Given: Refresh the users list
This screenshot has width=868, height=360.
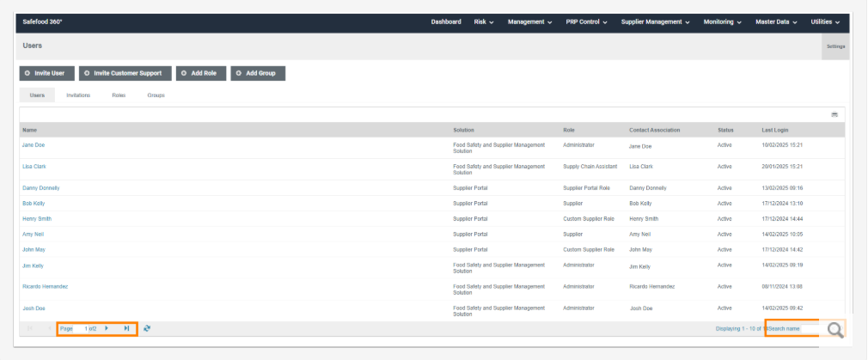Looking at the screenshot, I should 147,328.
